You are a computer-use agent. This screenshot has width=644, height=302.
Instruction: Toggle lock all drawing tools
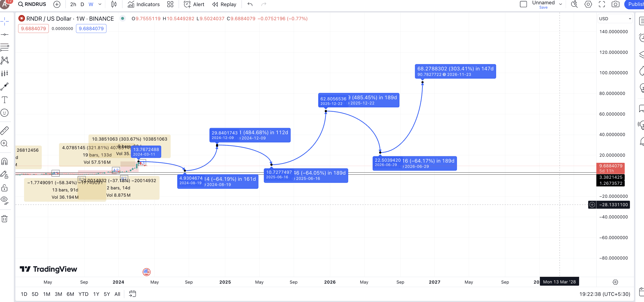click(x=5, y=188)
